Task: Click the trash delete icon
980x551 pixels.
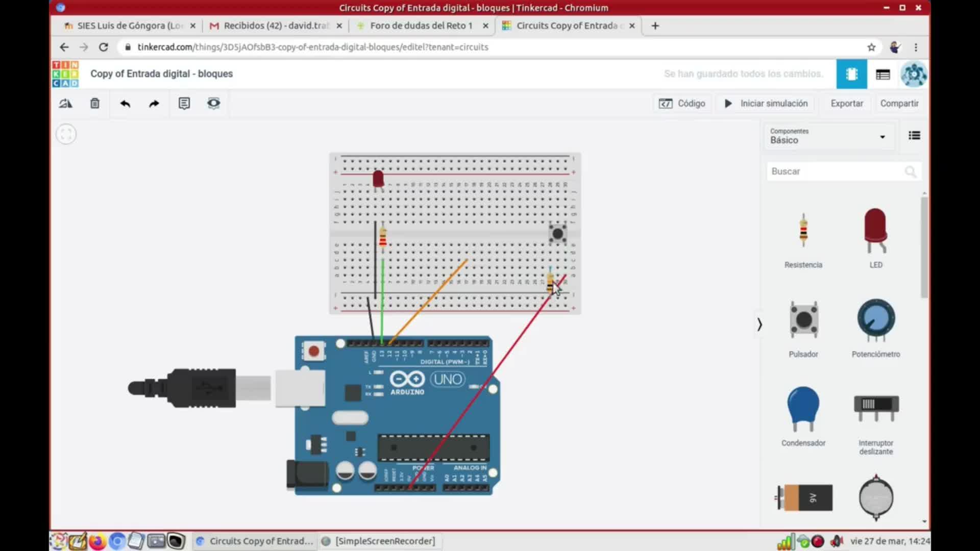Action: pyautogui.click(x=95, y=104)
